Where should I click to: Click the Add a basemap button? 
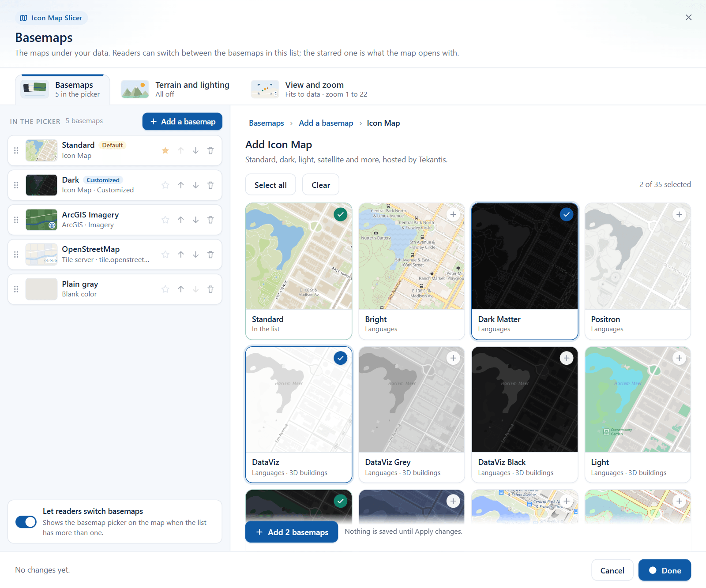point(182,121)
